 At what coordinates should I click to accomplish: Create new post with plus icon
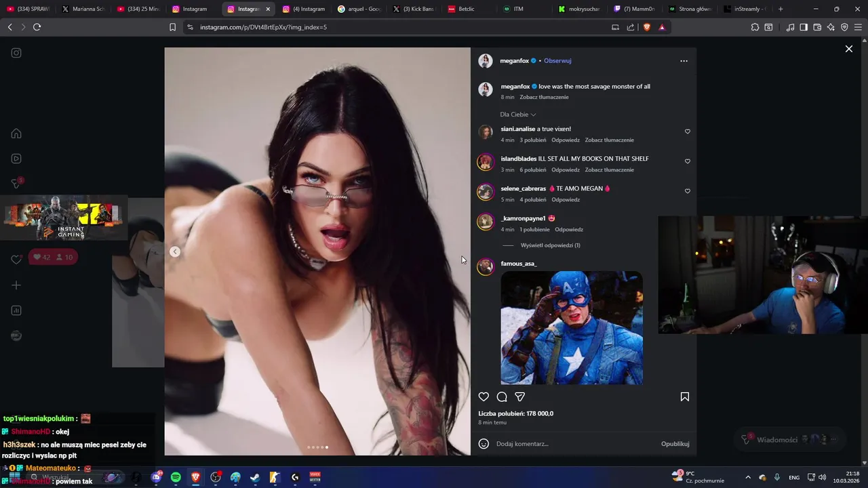[x=16, y=285]
